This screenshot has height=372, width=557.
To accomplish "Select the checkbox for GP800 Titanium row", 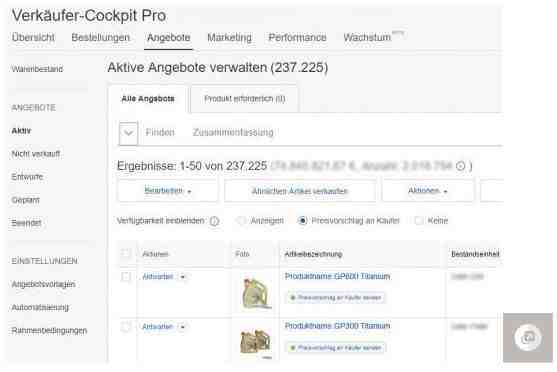I will click(125, 276).
